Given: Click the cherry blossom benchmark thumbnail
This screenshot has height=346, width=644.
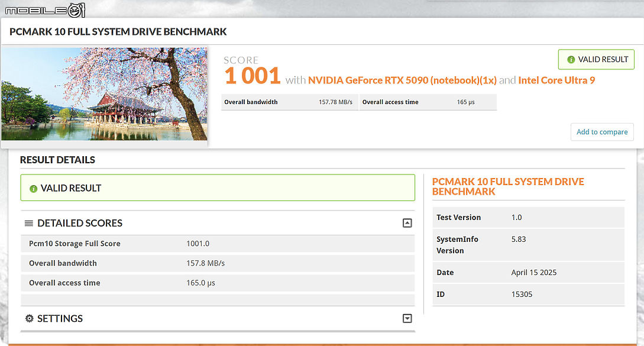Looking at the screenshot, I should (x=104, y=94).
